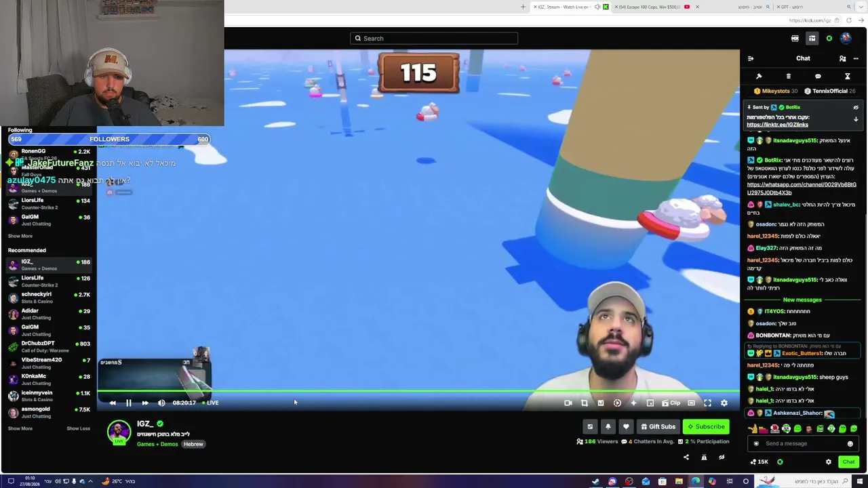Click the Hebrew language tag
Viewport: 868px width, 488px height.
point(193,444)
